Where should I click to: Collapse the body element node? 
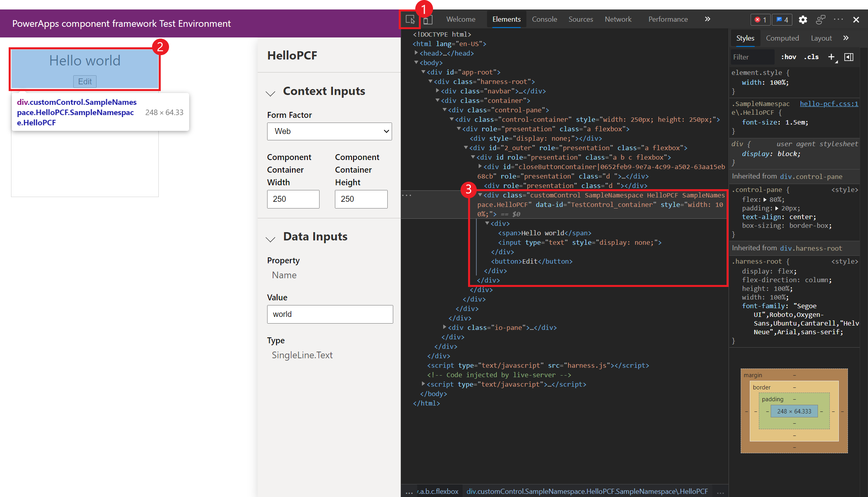pos(416,62)
